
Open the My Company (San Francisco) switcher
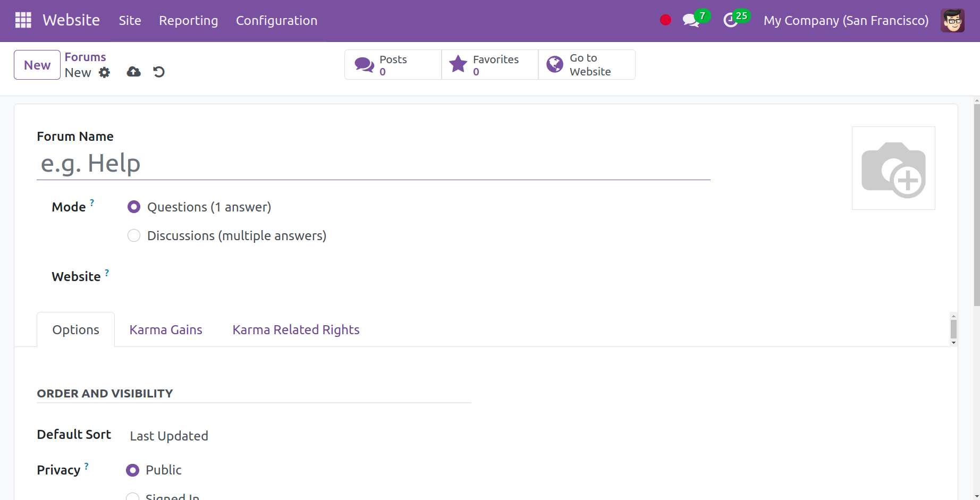tap(846, 21)
